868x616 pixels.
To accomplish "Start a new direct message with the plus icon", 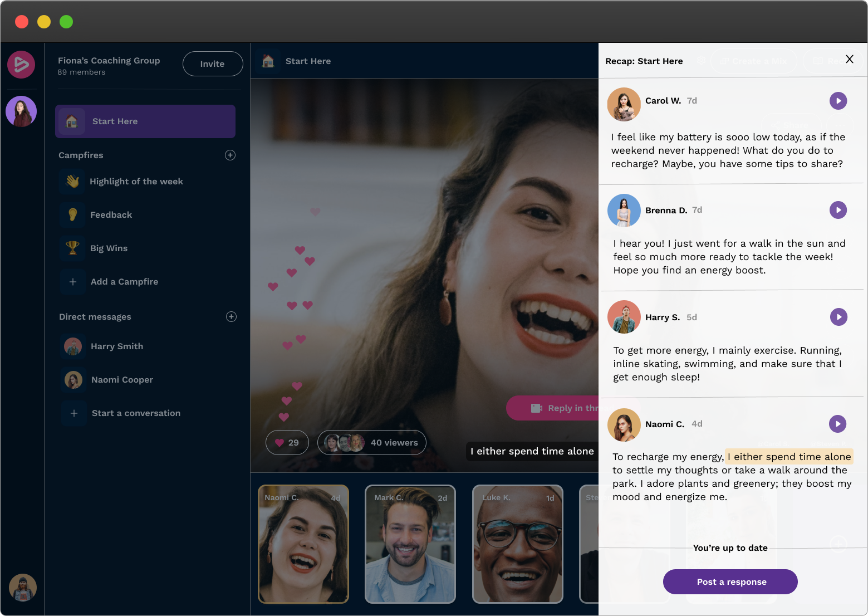I will pos(231,317).
